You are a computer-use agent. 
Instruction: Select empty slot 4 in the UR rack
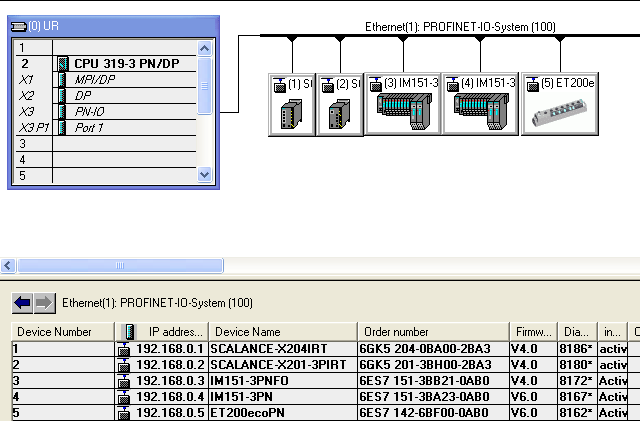tap(106, 160)
